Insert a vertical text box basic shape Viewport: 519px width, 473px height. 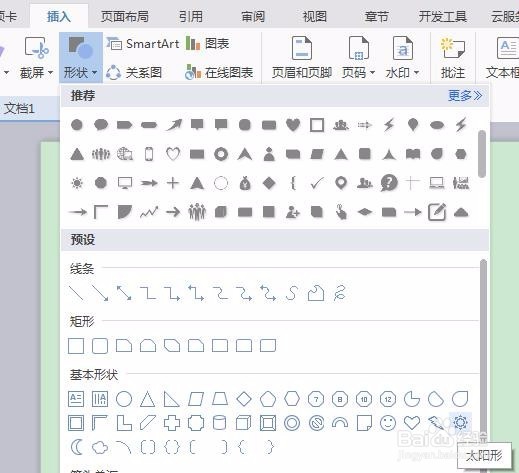click(x=100, y=399)
